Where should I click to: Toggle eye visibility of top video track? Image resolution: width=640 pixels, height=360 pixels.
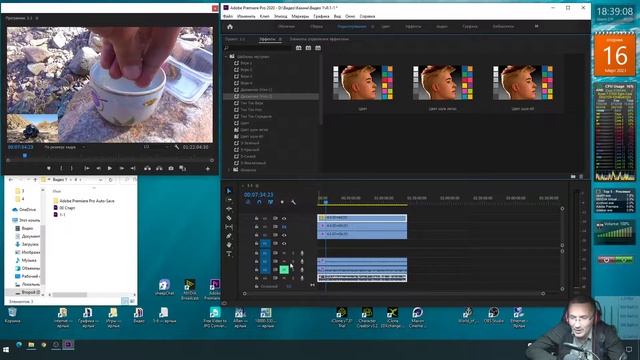(x=284, y=218)
